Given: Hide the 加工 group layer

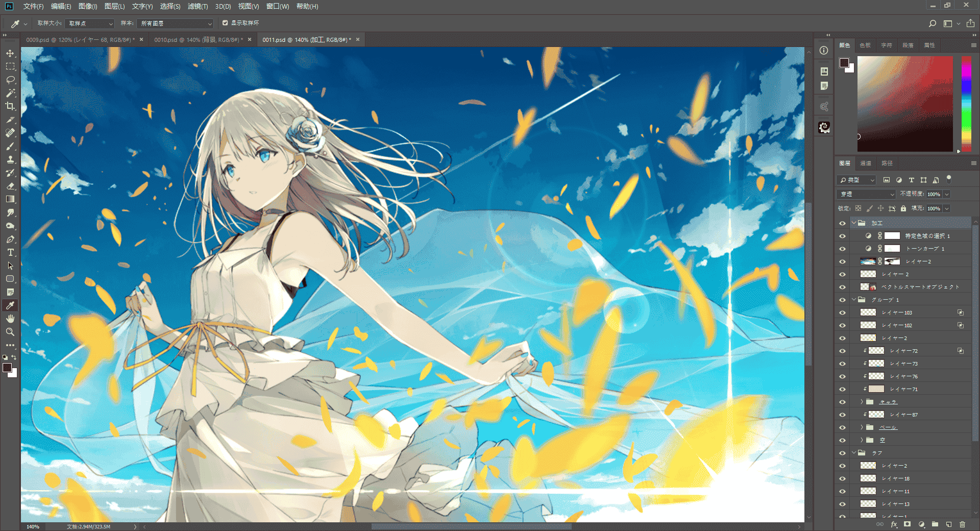Looking at the screenshot, I should tap(842, 223).
